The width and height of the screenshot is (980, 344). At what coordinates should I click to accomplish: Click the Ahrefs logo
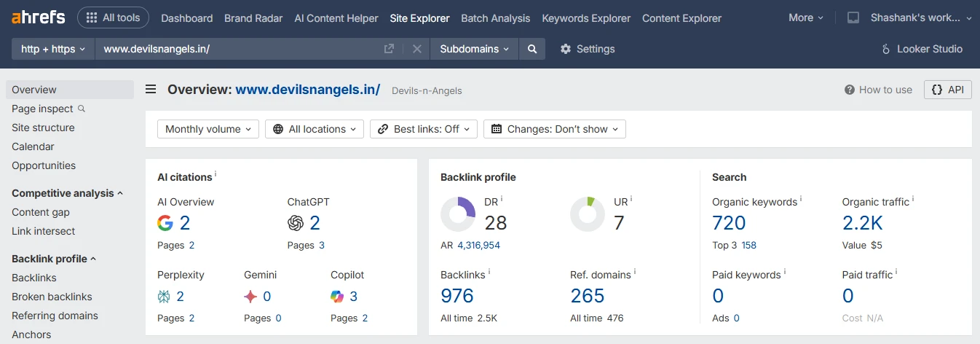pyautogui.click(x=38, y=17)
